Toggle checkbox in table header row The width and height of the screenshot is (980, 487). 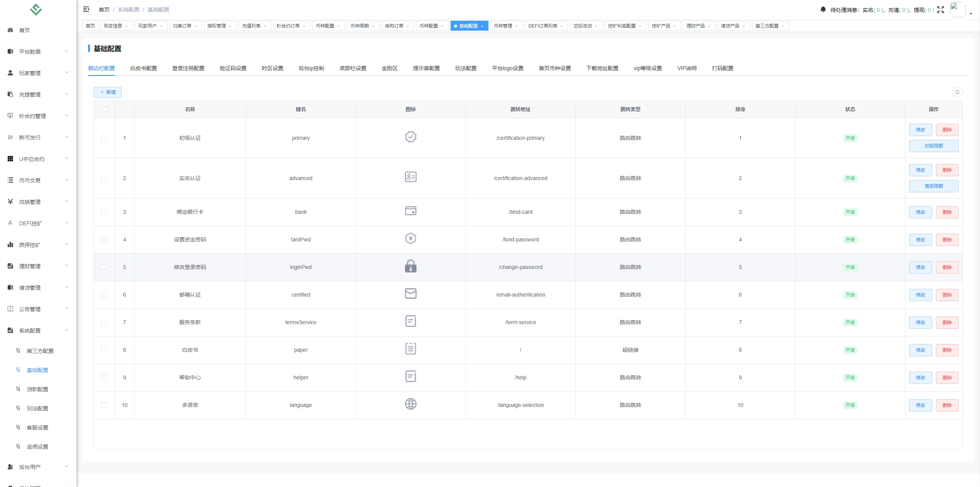pyautogui.click(x=105, y=110)
